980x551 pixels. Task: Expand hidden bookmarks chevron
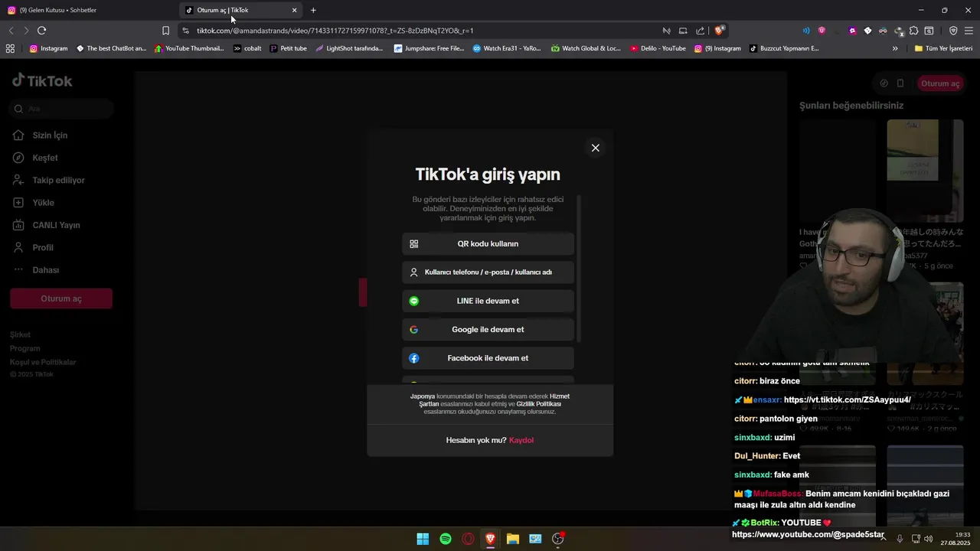point(895,48)
